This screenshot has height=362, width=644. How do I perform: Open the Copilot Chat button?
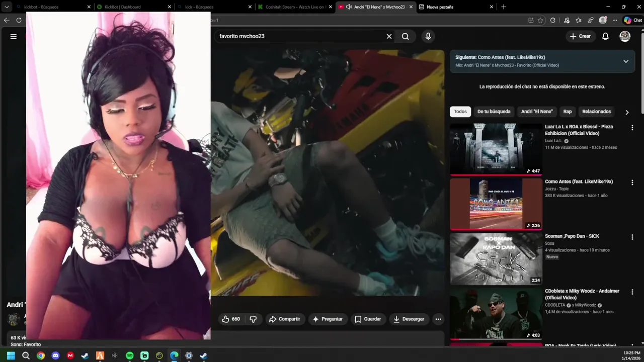coord(633,20)
